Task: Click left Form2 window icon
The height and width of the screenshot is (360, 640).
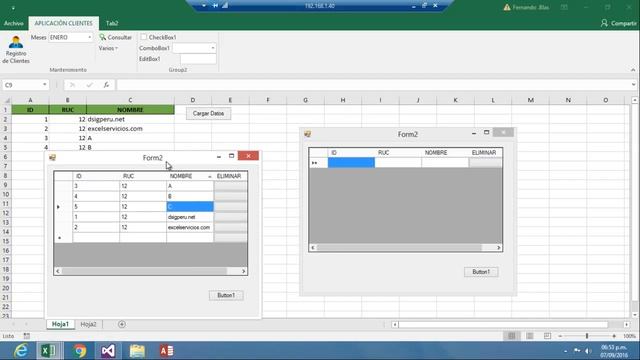Action: pos(52,158)
